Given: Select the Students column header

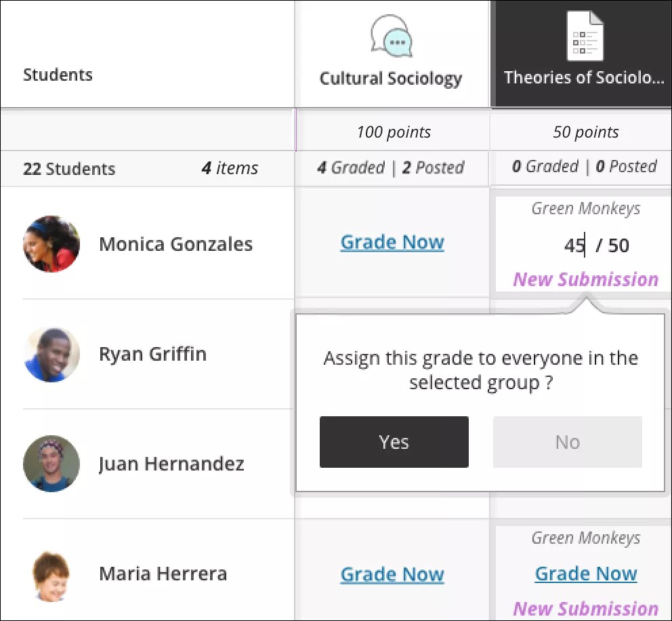Looking at the screenshot, I should coord(58,75).
